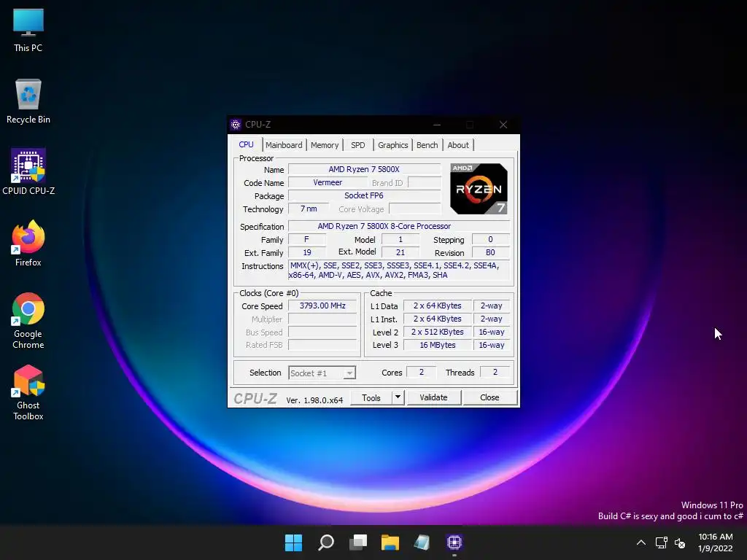
Task: Click the muted volume tray icon
Action: tap(680, 542)
